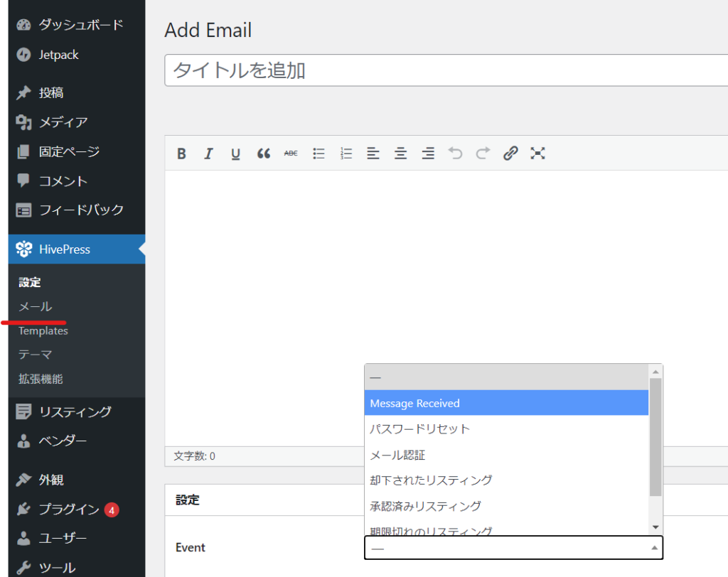Select Message Received in Event list
728x577 pixels.
(x=506, y=404)
